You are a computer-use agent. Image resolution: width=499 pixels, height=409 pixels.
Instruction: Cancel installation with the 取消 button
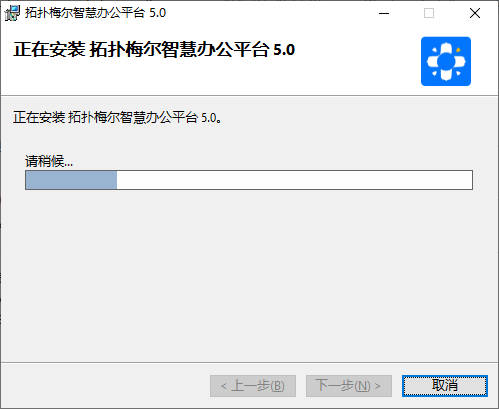(x=445, y=386)
